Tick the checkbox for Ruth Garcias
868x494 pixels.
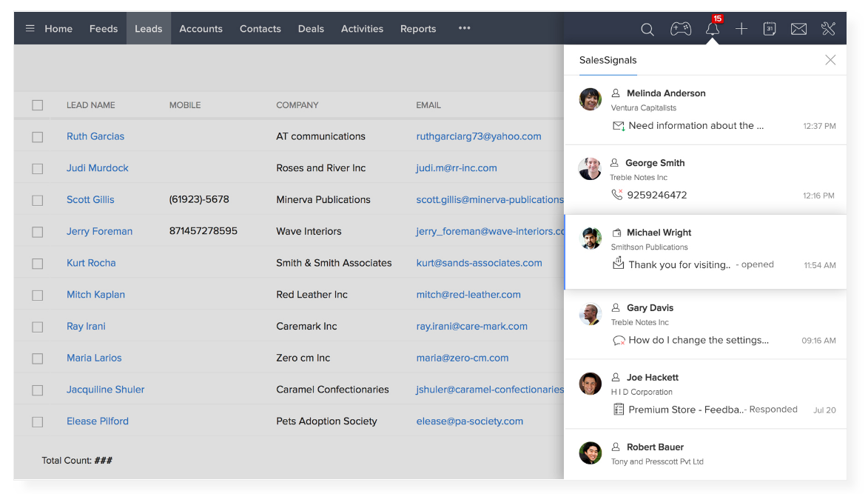[x=38, y=137]
